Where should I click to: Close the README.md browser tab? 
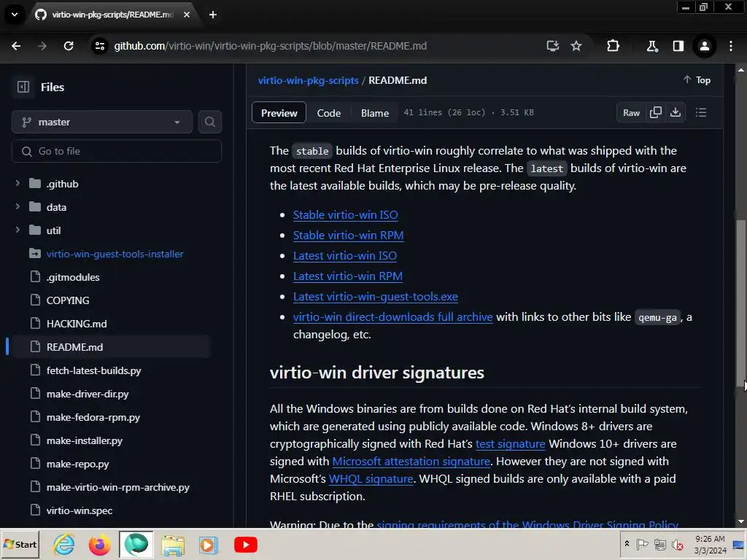[x=187, y=15]
